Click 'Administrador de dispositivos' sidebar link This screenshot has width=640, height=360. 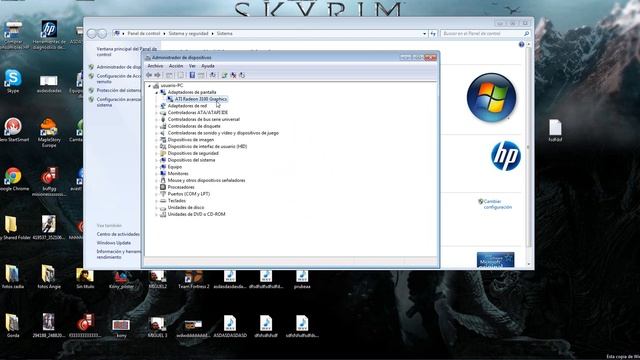119,67
